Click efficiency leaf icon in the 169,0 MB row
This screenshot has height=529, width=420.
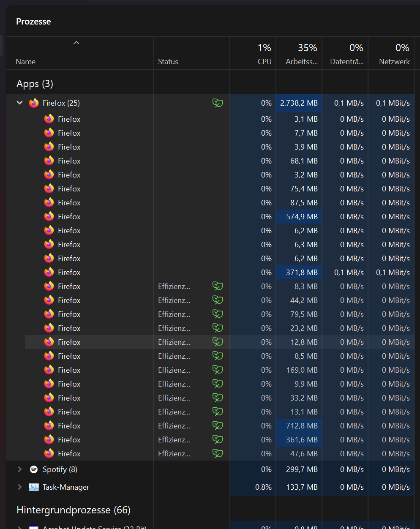point(218,370)
